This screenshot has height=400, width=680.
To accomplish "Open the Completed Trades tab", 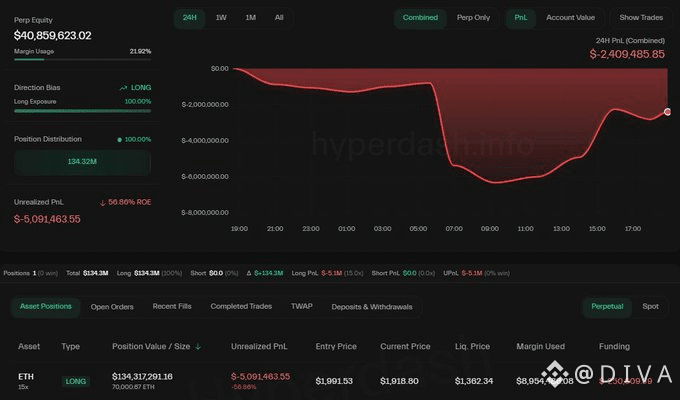I will click(241, 307).
